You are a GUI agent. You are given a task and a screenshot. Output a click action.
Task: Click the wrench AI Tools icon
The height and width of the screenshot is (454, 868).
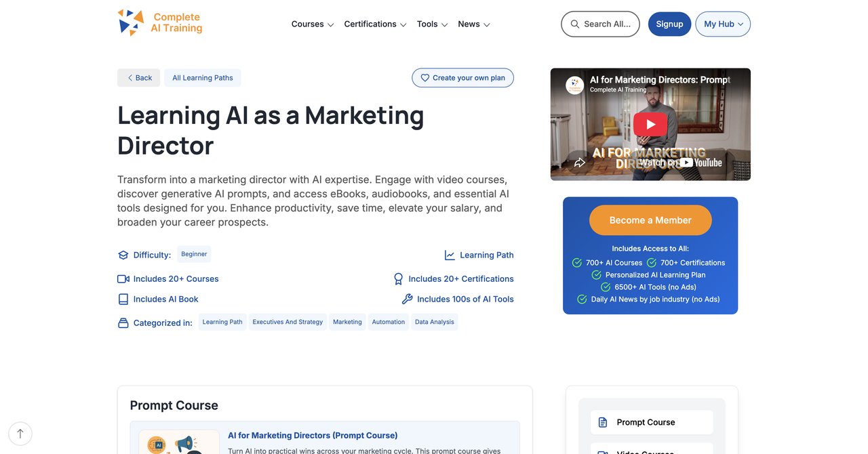click(408, 299)
